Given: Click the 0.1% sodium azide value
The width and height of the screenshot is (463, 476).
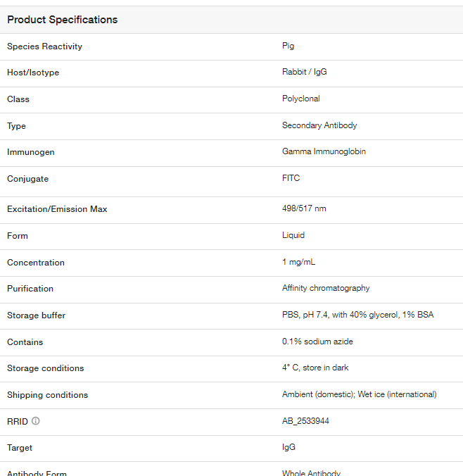Looking at the screenshot, I should click(317, 342).
